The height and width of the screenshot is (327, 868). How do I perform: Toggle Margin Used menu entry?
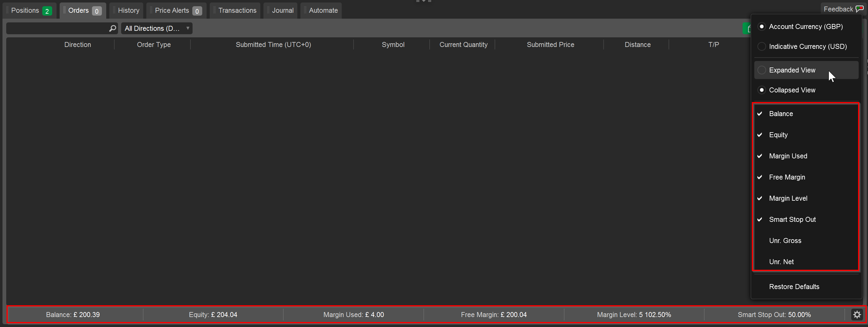[x=806, y=156]
